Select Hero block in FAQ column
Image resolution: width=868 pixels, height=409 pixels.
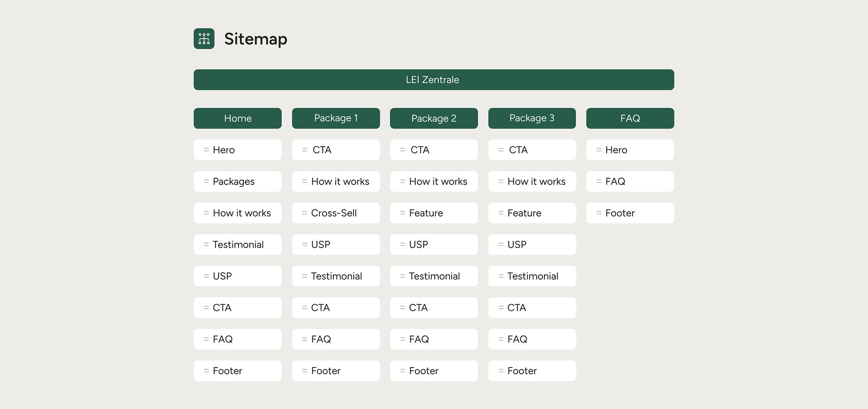pos(630,150)
